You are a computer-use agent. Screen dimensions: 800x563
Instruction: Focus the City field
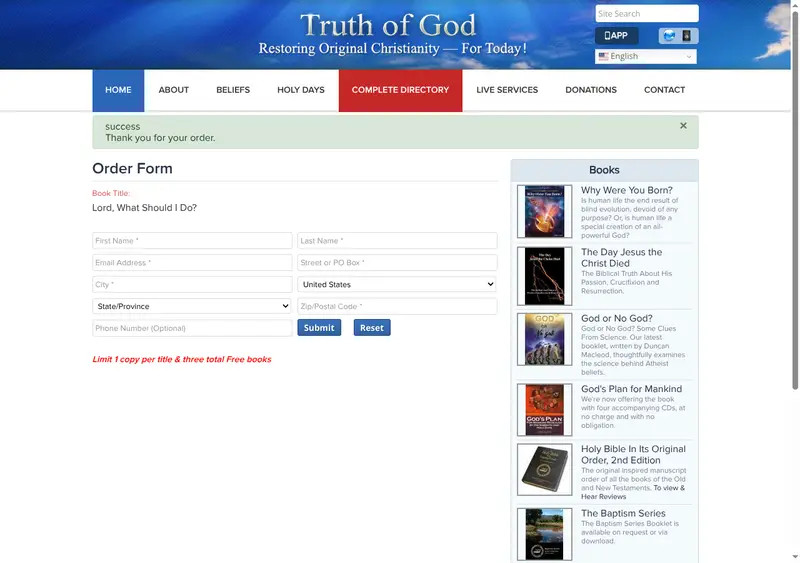192,284
